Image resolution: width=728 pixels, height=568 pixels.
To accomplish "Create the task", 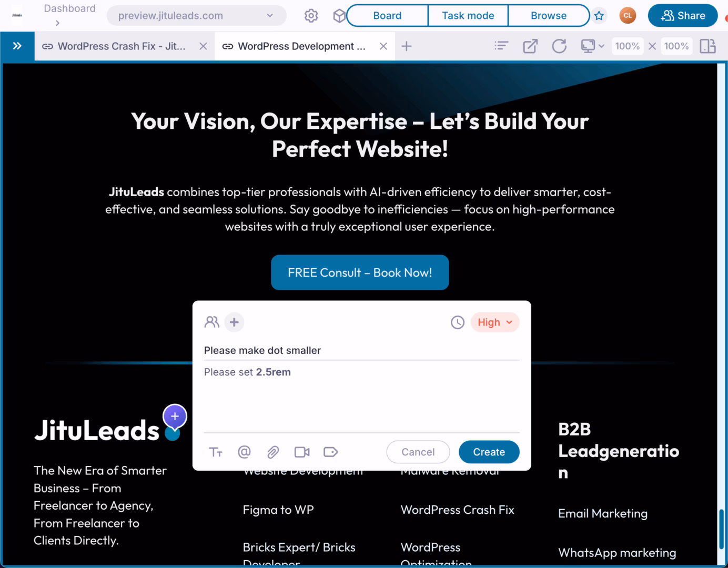I will 489,452.
